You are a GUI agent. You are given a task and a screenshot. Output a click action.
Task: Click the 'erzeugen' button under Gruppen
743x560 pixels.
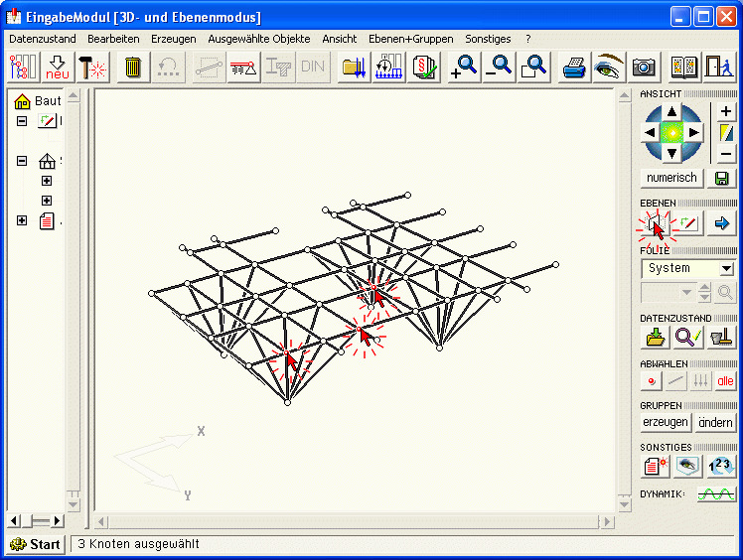pos(665,422)
